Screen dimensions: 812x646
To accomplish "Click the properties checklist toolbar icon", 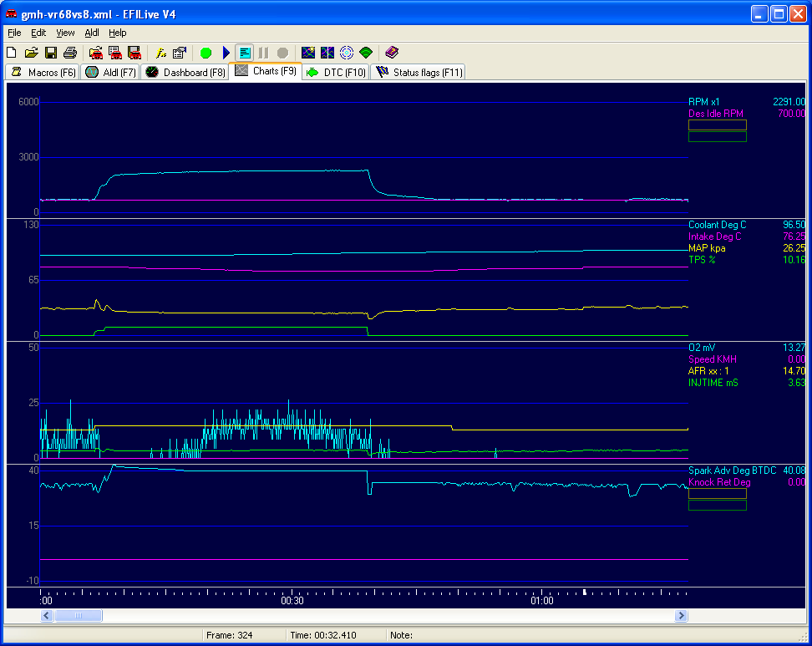I will tap(180, 53).
